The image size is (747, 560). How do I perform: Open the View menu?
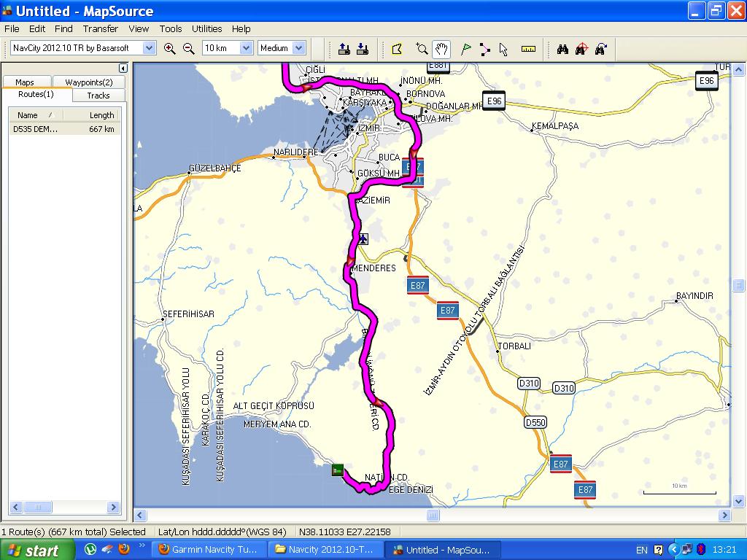point(139,28)
